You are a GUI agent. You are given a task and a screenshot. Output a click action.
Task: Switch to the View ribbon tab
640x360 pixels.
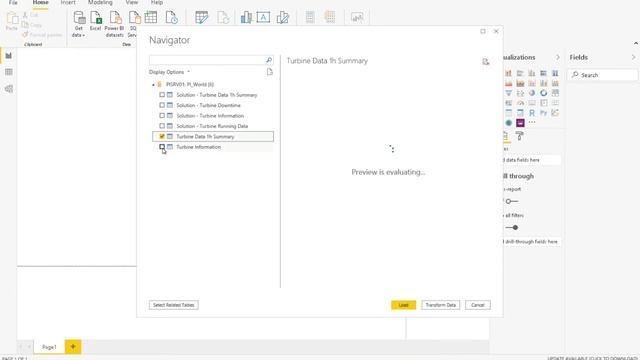pos(131,2)
